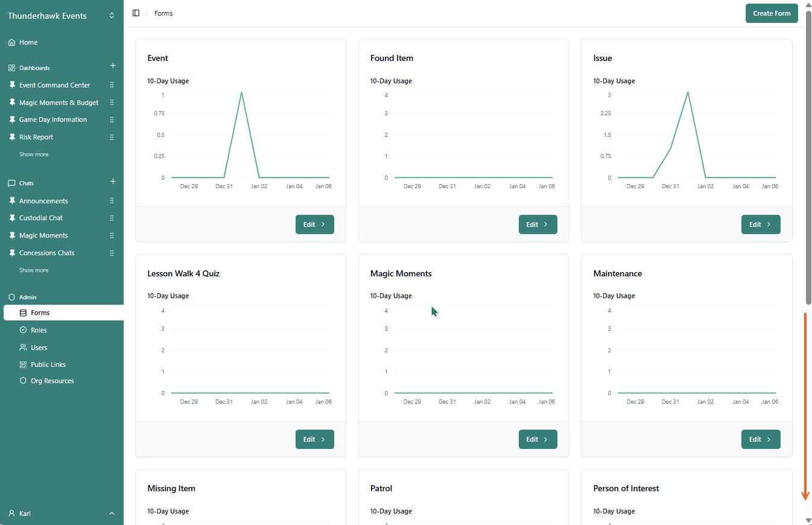Edit the Magic Moments form
This screenshot has width=812, height=525.
(x=538, y=439)
